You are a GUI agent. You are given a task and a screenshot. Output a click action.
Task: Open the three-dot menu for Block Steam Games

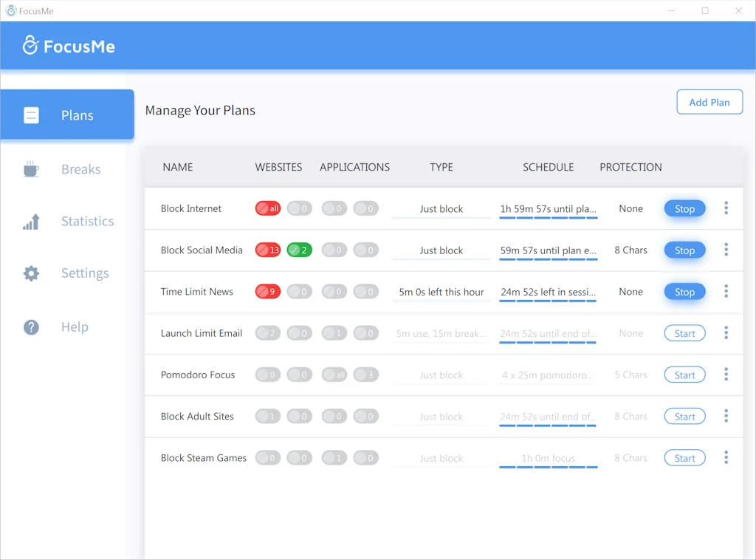pyautogui.click(x=726, y=457)
